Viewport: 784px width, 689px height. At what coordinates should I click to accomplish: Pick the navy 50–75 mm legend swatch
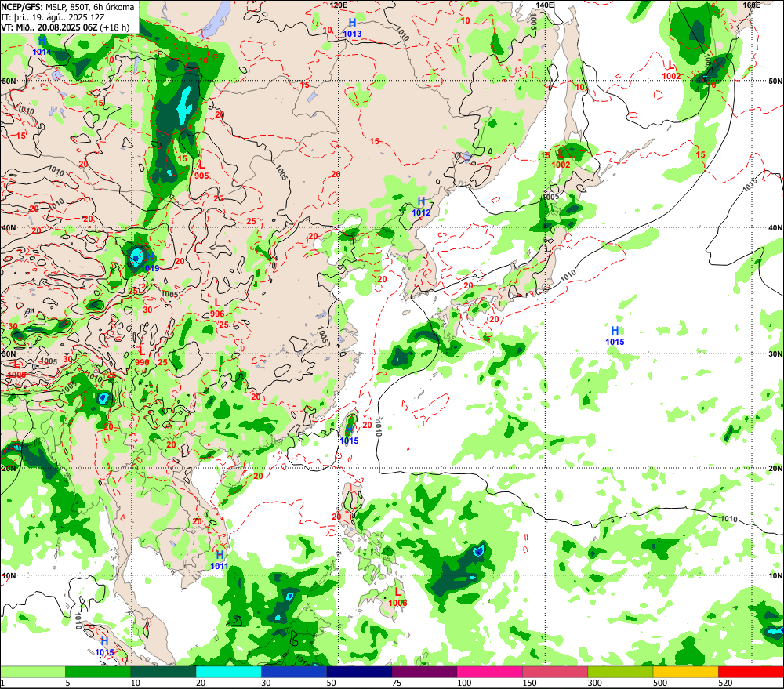click(x=359, y=672)
